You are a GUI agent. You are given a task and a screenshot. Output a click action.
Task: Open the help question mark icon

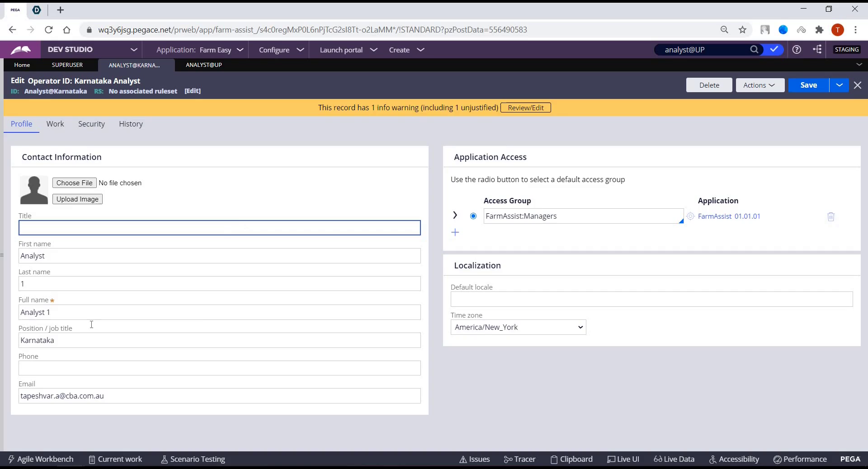pos(797,50)
